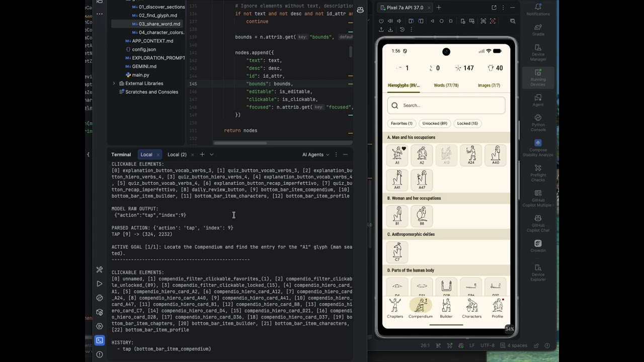Viewport: 644px width, 362px height.
Task: Tap Profile in app bottom bar
Action: click(x=497, y=309)
